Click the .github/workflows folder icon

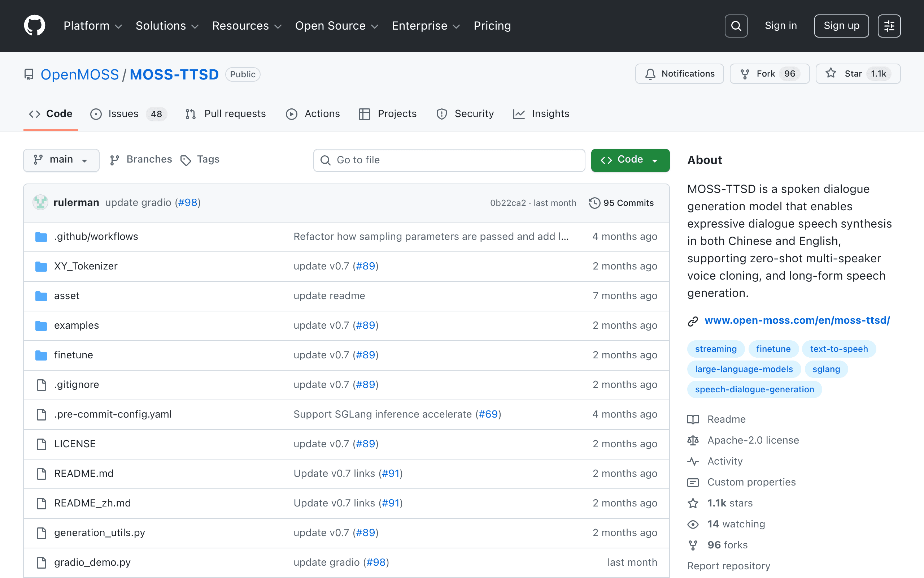pyautogui.click(x=41, y=237)
